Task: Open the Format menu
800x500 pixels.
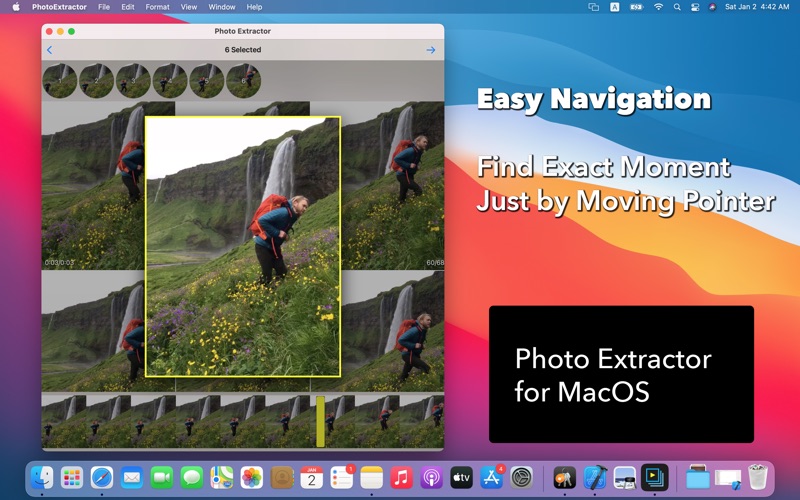Action: point(157,7)
